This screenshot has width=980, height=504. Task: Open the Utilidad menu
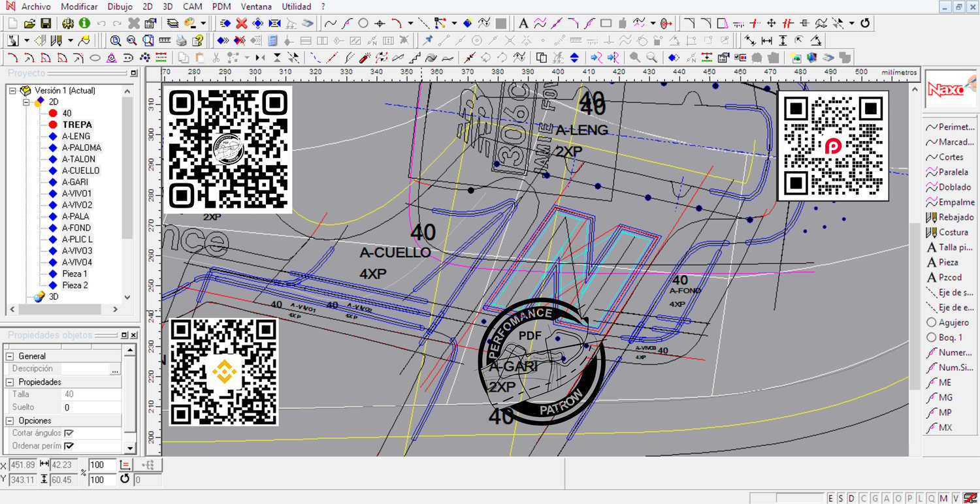click(296, 7)
